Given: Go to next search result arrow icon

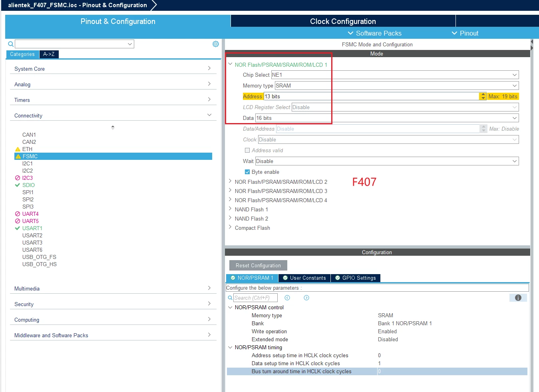Looking at the screenshot, I should [x=306, y=298].
